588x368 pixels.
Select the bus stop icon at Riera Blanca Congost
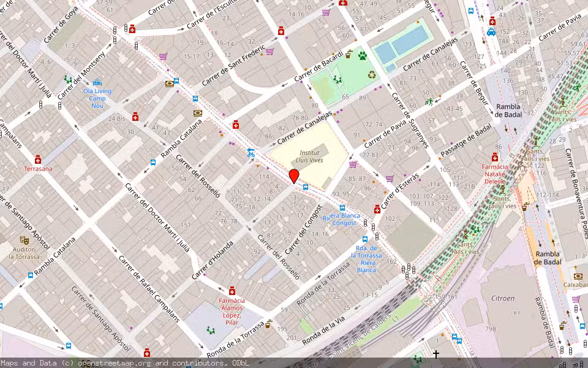342,208
